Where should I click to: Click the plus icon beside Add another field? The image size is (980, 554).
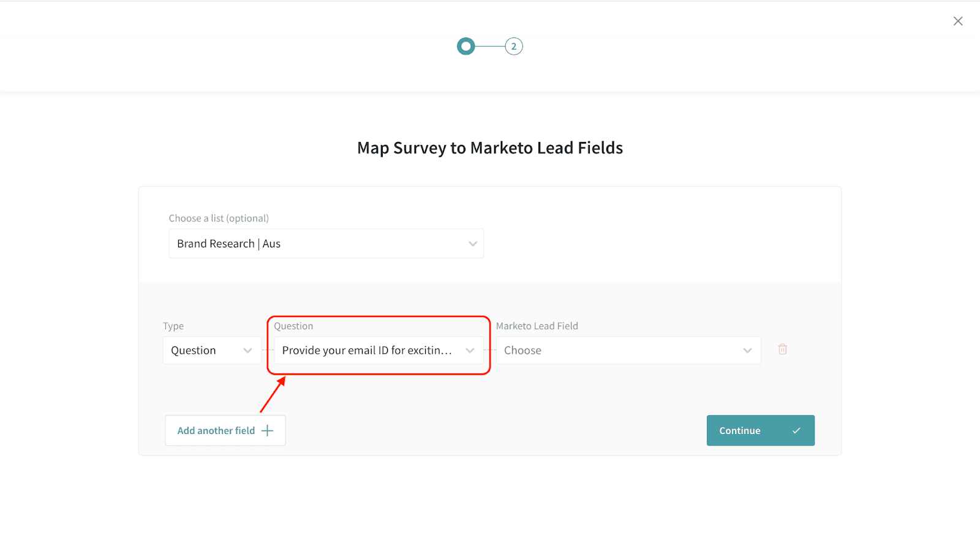[267, 431]
